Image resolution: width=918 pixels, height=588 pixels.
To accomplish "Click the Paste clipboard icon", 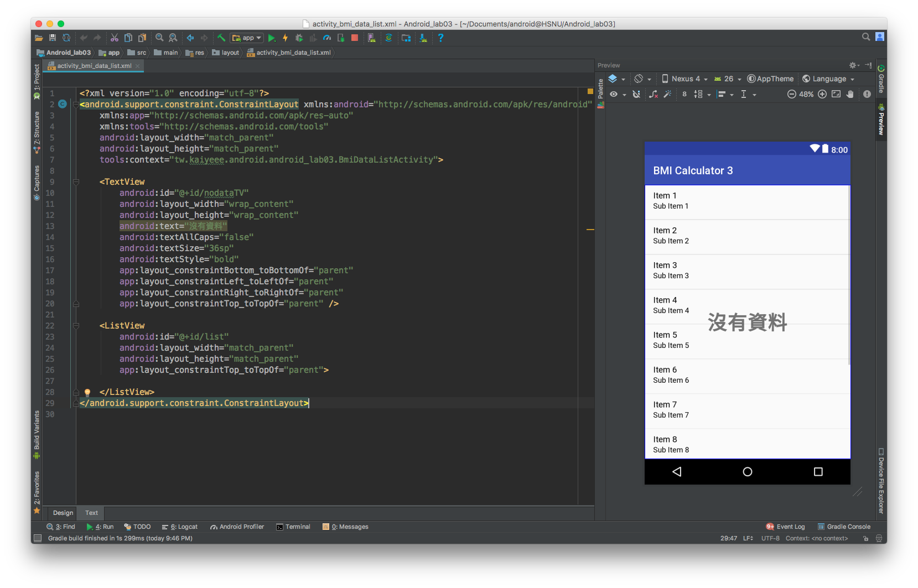I will pos(142,38).
